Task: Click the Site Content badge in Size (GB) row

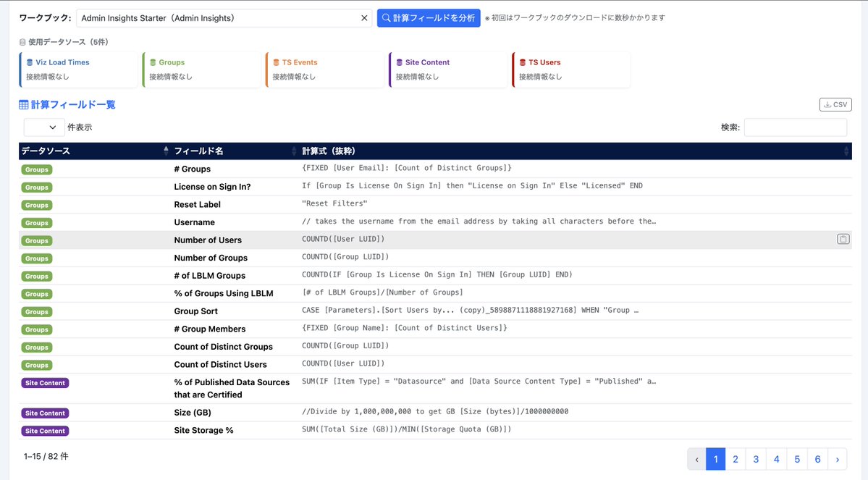Action: coord(45,413)
